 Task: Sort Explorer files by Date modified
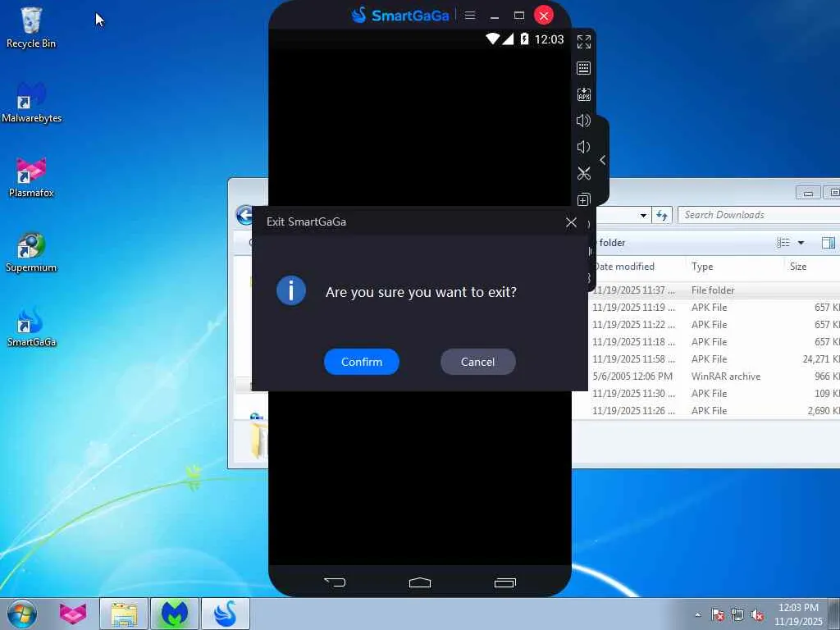point(624,267)
